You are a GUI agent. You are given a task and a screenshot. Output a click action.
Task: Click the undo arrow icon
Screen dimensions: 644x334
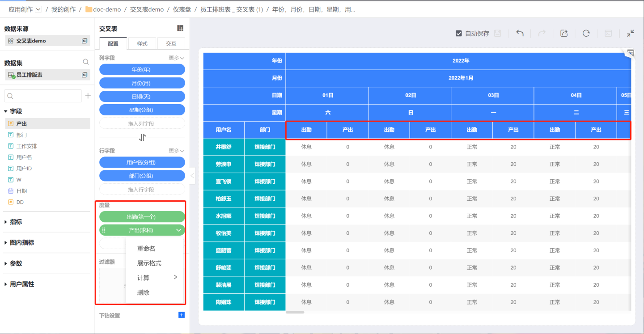coord(520,33)
